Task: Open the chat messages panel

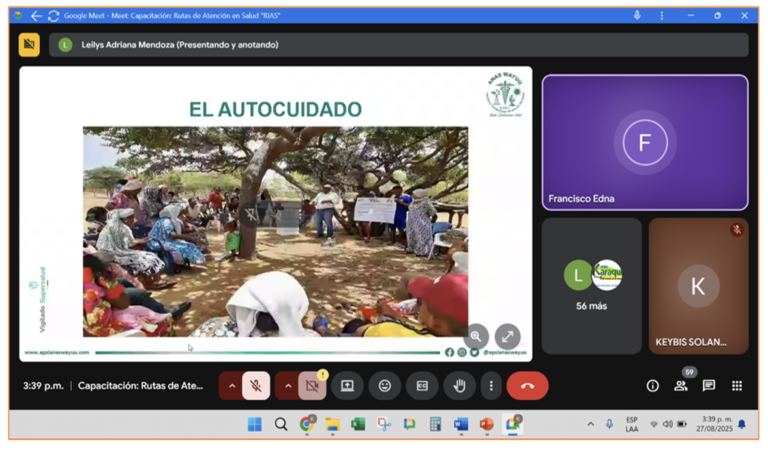Action: click(708, 386)
